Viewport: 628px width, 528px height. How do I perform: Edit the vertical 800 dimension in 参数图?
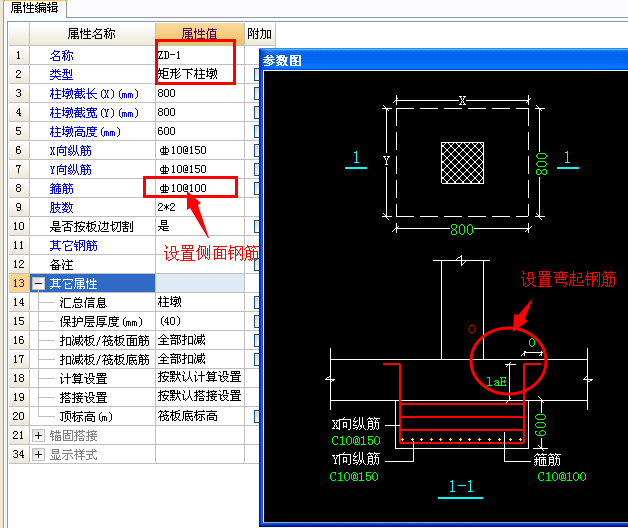click(x=541, y=163)
